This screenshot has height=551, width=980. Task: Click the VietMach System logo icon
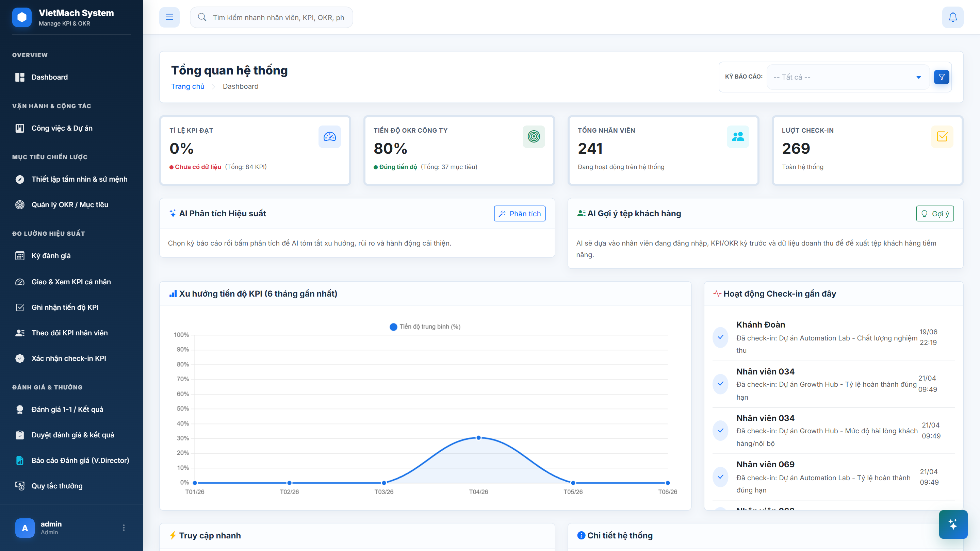point(22,17)
